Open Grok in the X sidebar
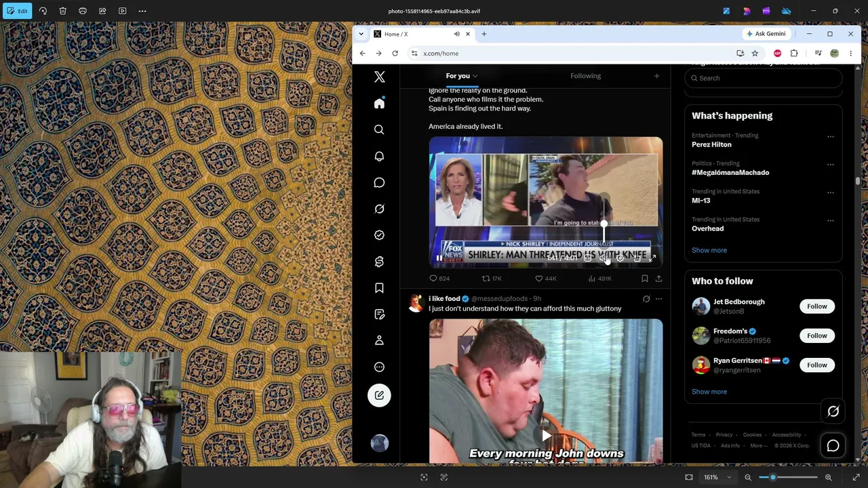Screen dimensions: 868x488 379,209
